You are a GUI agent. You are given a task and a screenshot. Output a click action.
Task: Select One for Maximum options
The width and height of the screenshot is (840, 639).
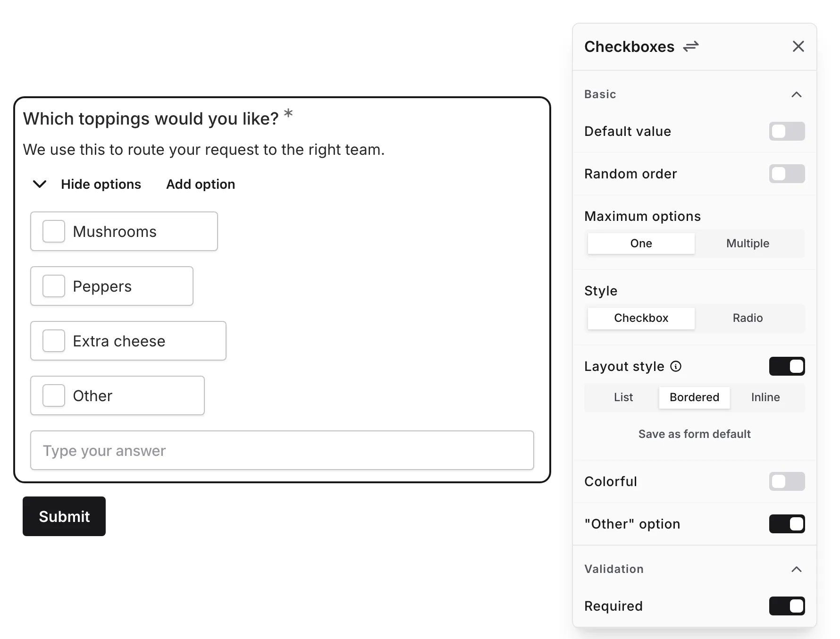tap(641, 244)
